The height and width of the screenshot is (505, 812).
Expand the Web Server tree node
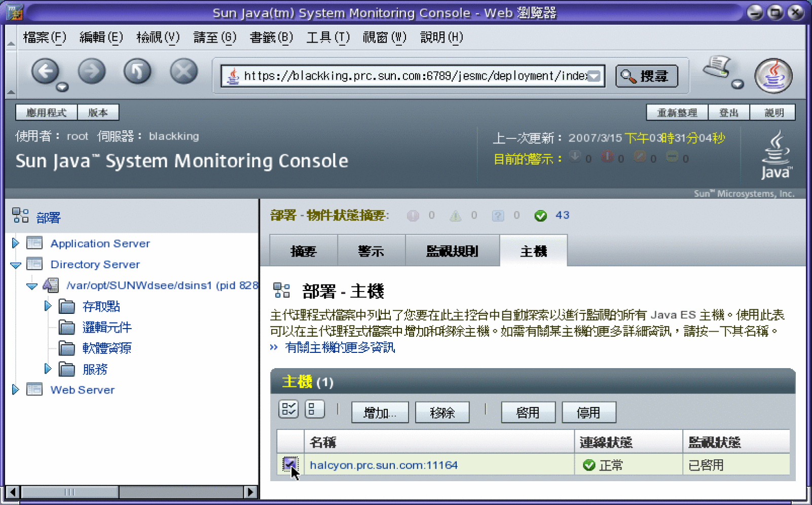15,389
